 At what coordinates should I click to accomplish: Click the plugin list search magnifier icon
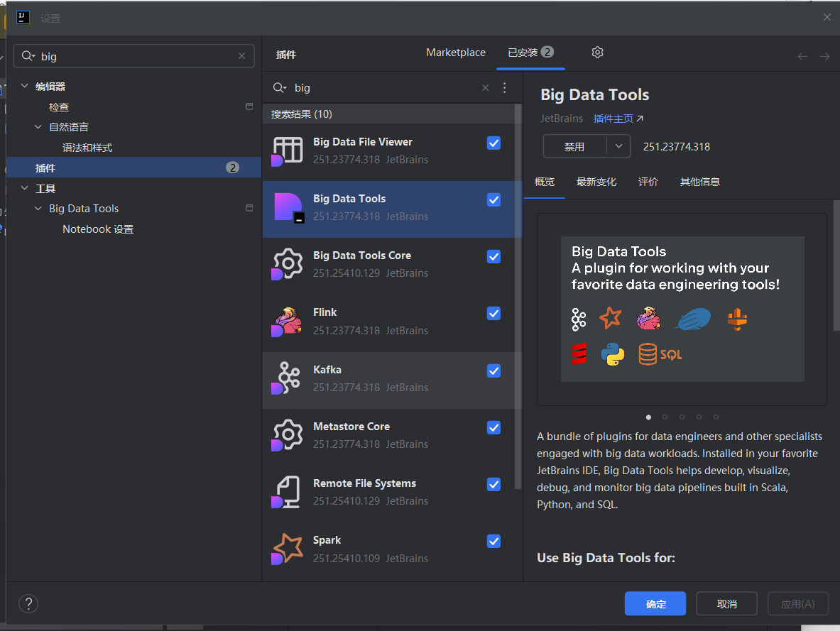[x=279, y=88]
